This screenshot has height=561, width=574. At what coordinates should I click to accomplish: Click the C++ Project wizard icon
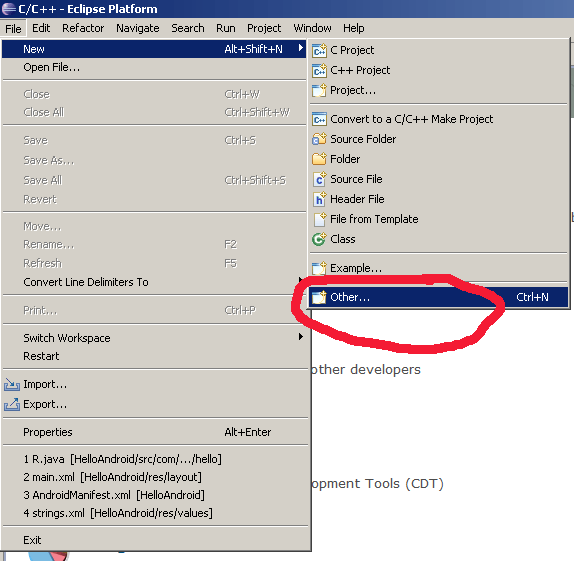pos(319,70)
